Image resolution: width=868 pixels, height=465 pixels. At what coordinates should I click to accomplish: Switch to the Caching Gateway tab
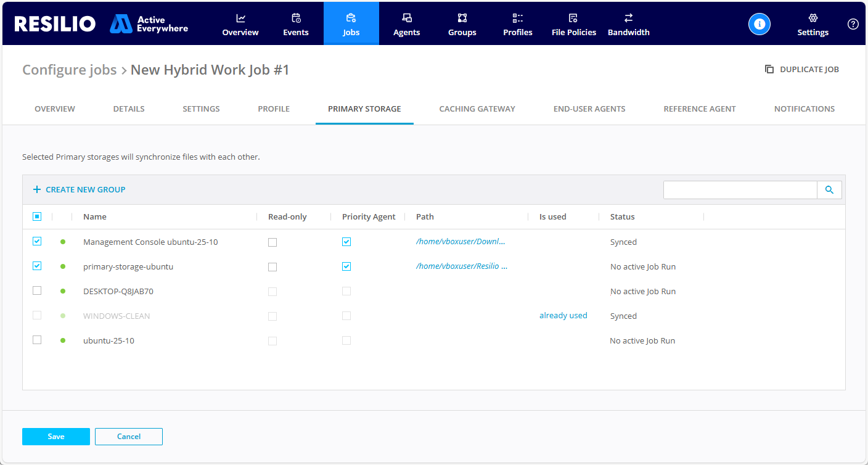[477, 109]
